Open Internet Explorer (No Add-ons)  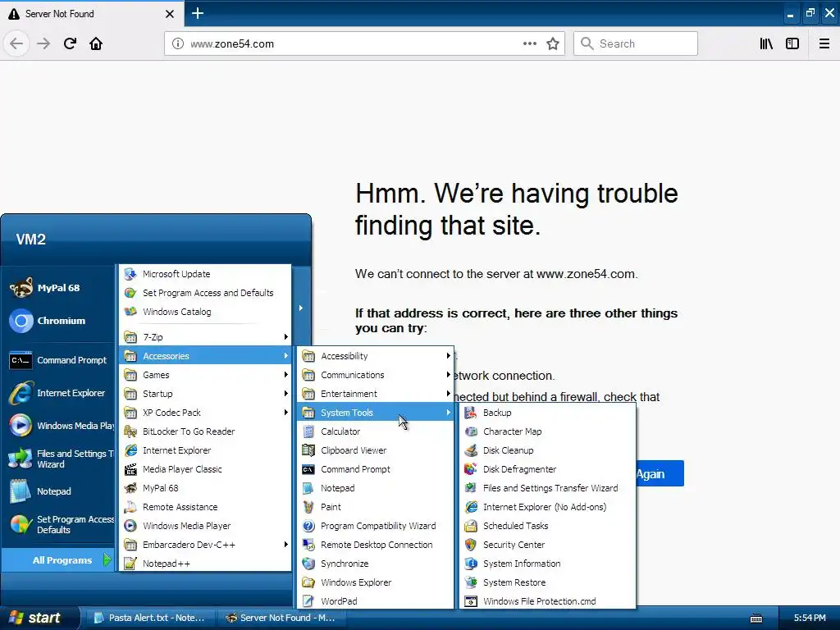547,507
